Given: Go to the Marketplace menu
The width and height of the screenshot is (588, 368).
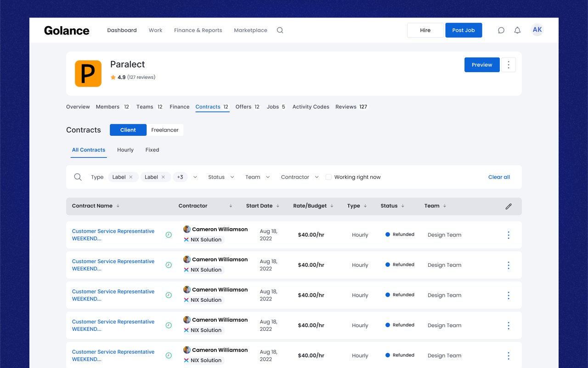Looking at the screenshot, I should point(250,30).
